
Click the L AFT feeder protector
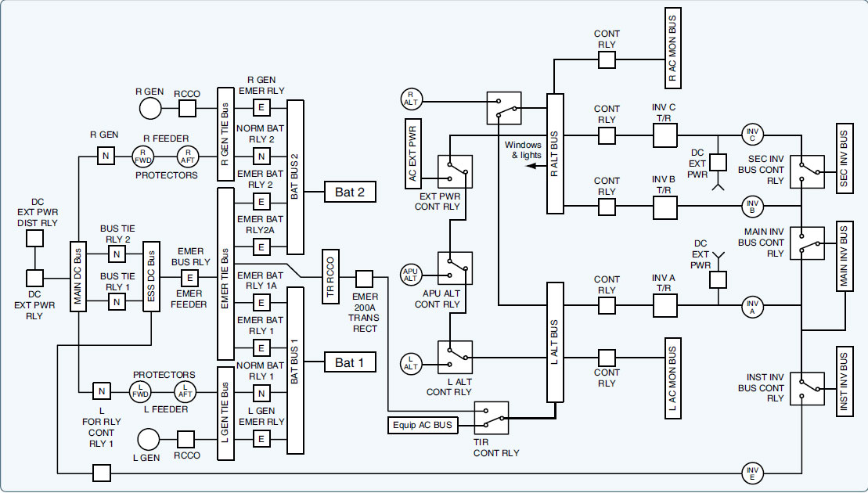(188, 390)
